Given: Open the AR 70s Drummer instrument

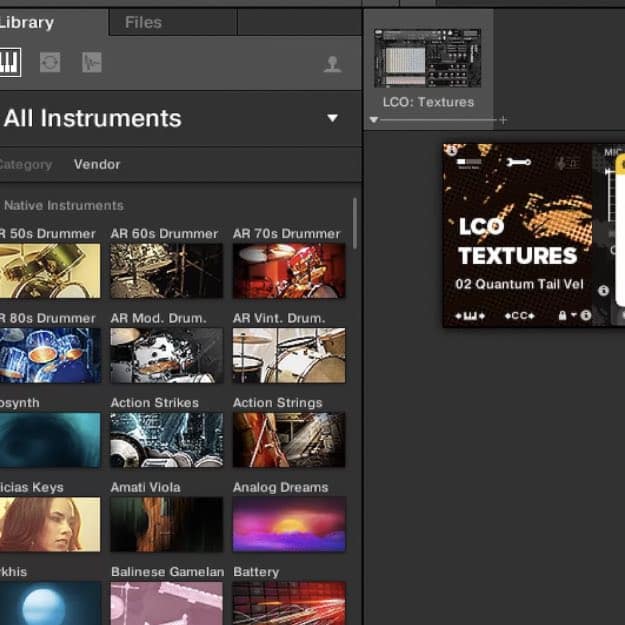Looking at the screenshot, I should coord(289,271).
